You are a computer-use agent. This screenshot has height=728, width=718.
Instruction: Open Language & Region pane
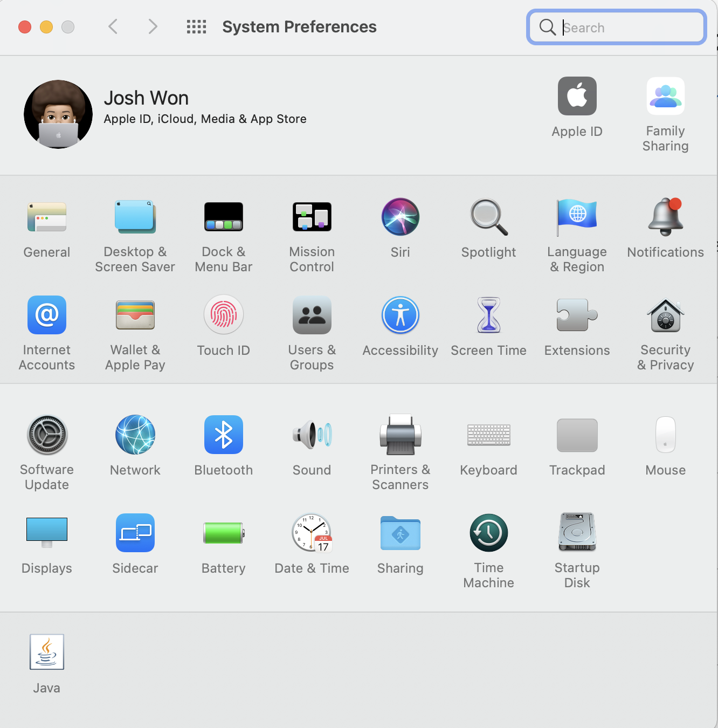tap(577, 217)
